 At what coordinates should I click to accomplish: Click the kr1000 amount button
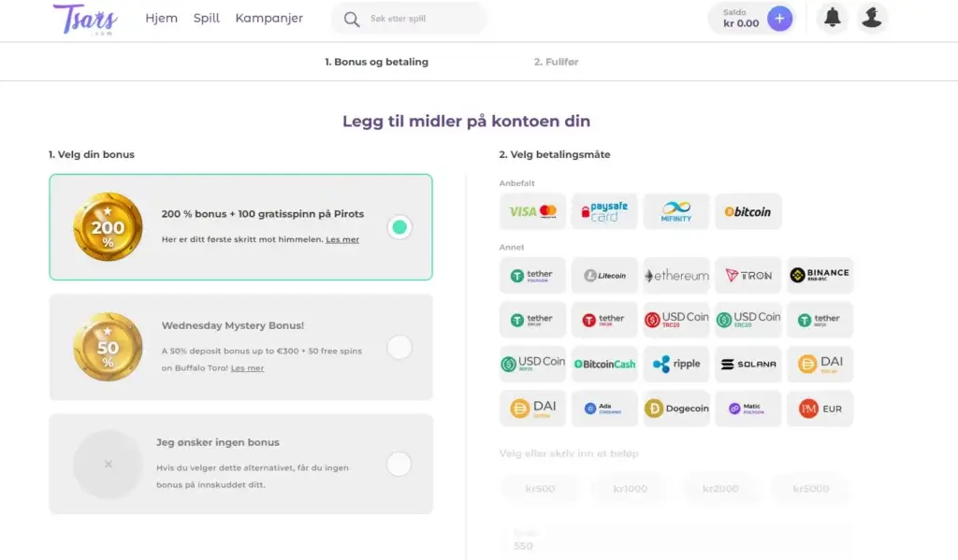[x=630, y=489]
